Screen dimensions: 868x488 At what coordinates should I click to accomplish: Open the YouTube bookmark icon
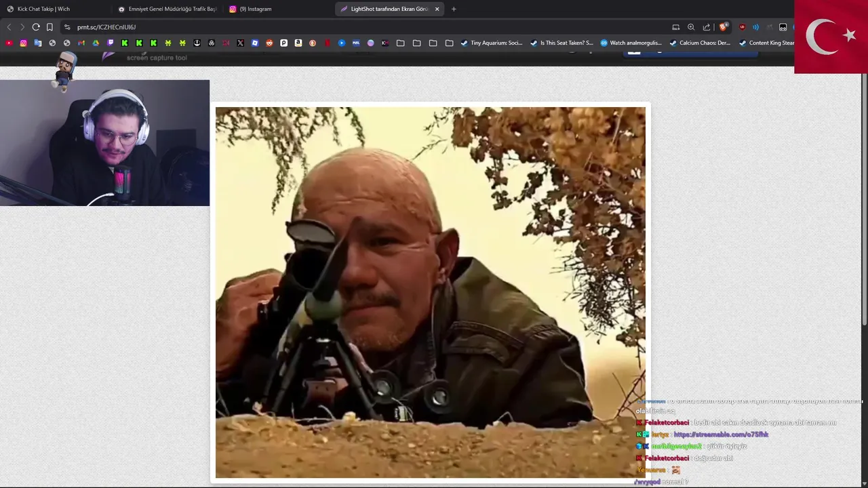coord(9,43)
